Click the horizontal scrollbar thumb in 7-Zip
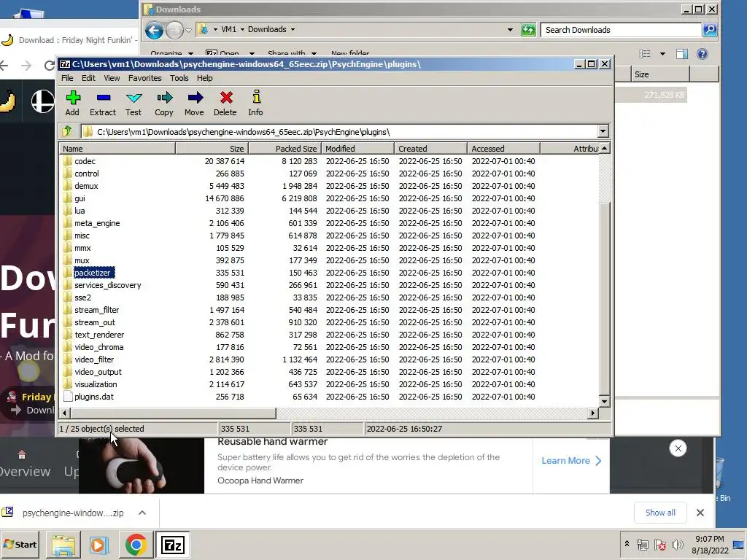 click(x=173, y=413)
